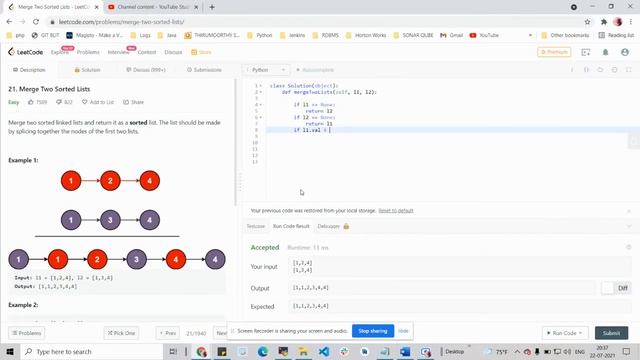
Task: Collapse code fold arrow on line 1
Action: tap(261, 86)
